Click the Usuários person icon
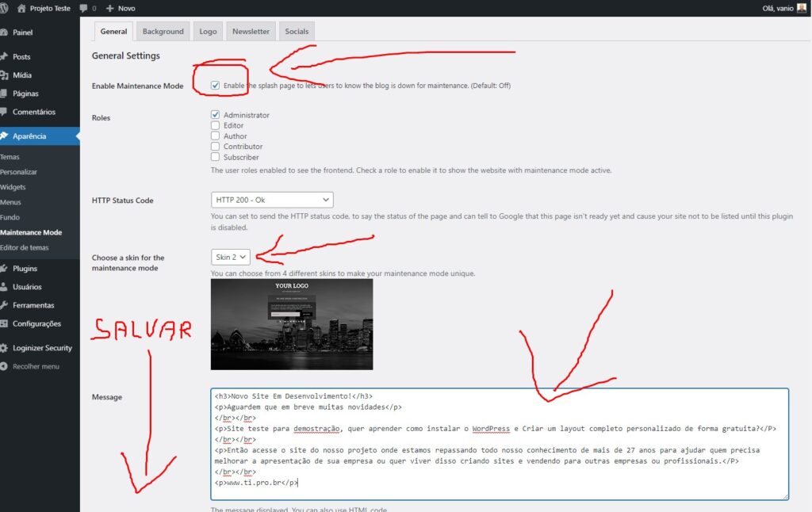This screenshot has height=512, width=812. 4,287
